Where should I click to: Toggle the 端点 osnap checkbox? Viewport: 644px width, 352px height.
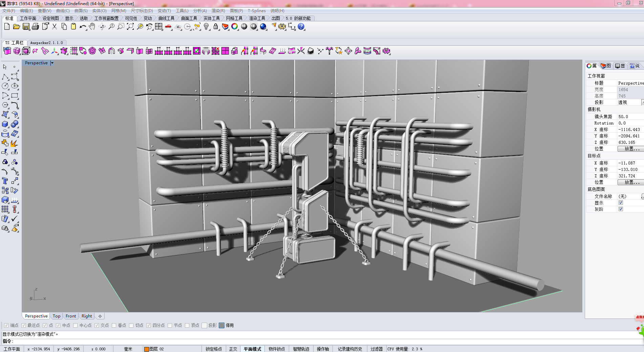point(6,325)
